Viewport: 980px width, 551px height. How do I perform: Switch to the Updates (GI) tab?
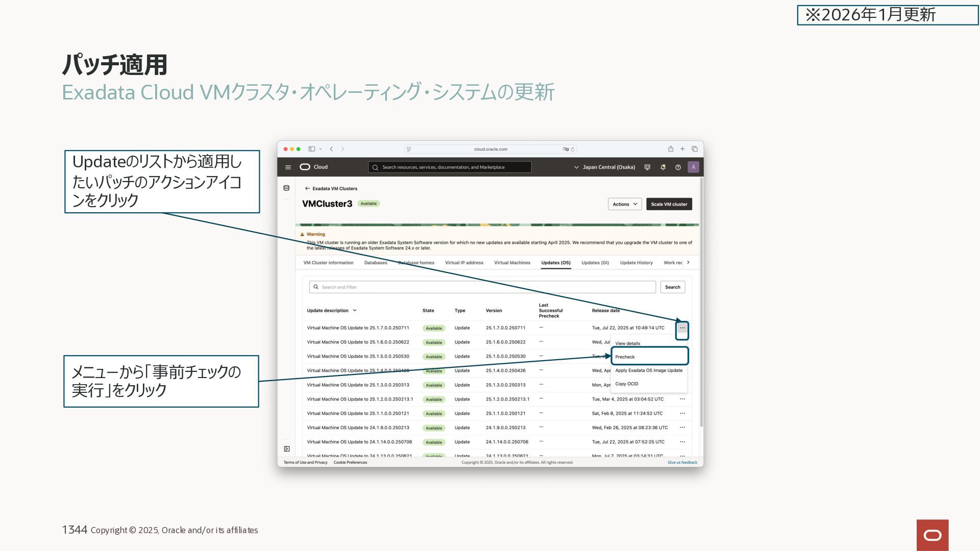pyautogui.click(x=595, y=263)
